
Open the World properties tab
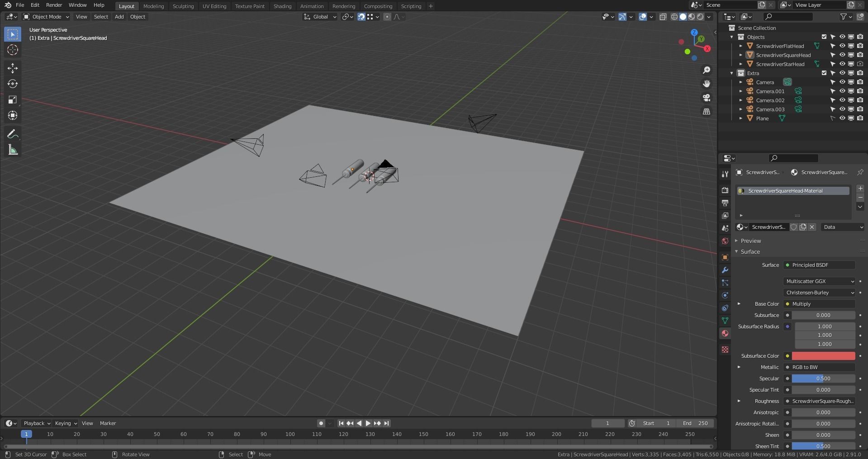725,241
